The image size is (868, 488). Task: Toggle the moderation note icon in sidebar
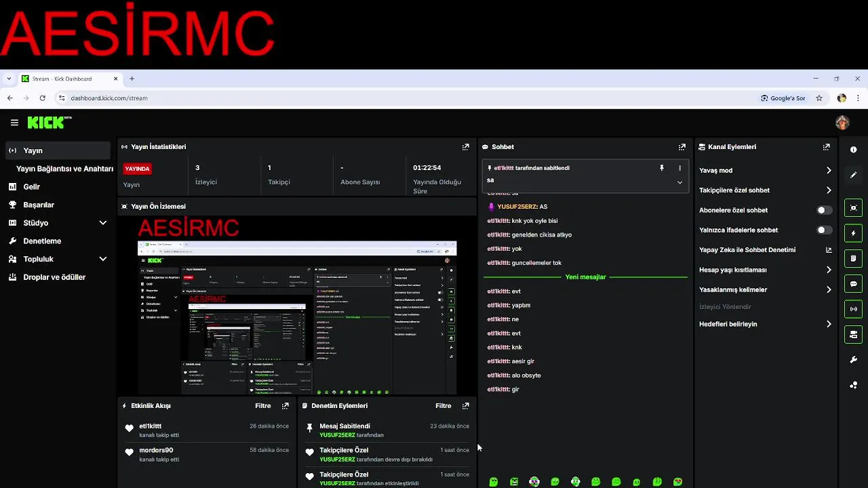[x=854, y=259]
